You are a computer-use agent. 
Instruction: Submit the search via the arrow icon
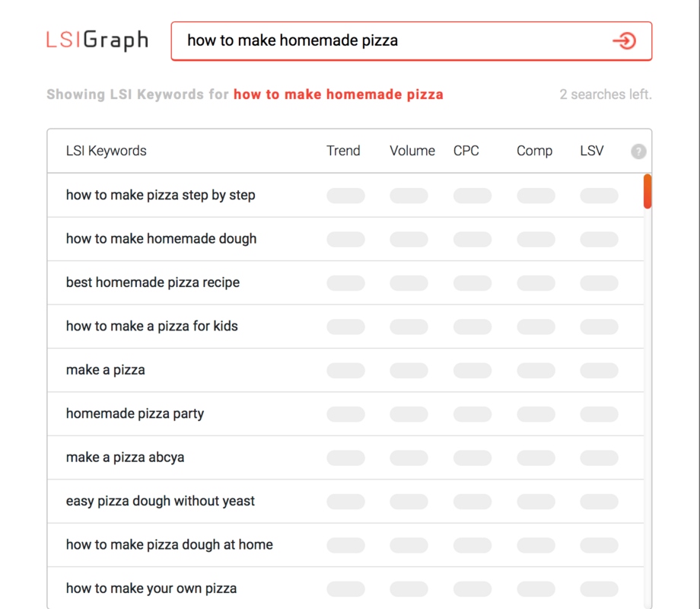pyautogui.click(x=625, y=41)
